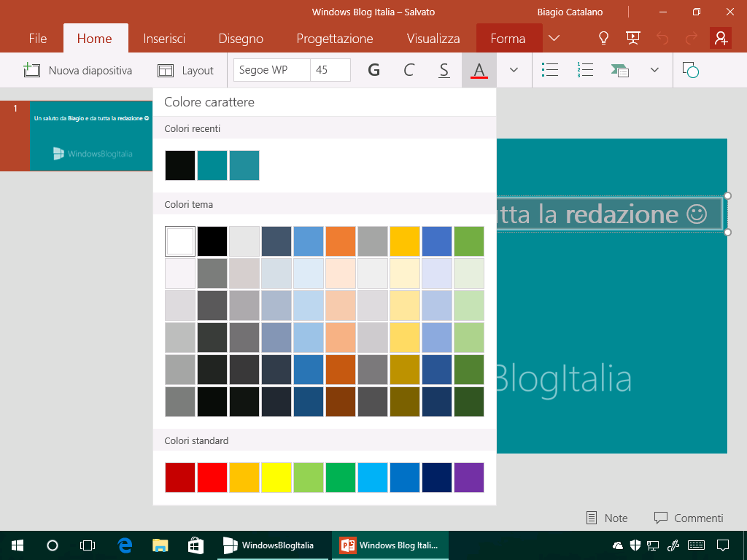747x560 pixels.
Task: Click the New Slide icon
Action: (x=32, y=70)
